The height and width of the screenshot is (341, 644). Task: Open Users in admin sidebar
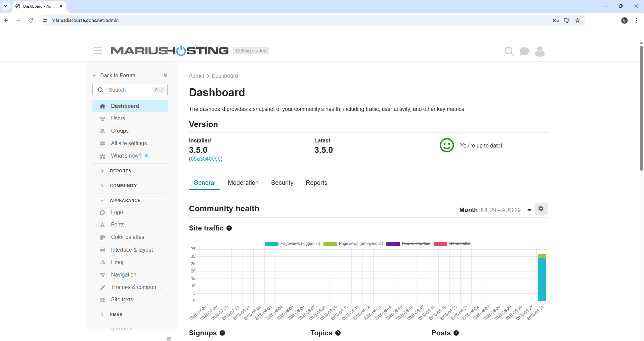130,119
